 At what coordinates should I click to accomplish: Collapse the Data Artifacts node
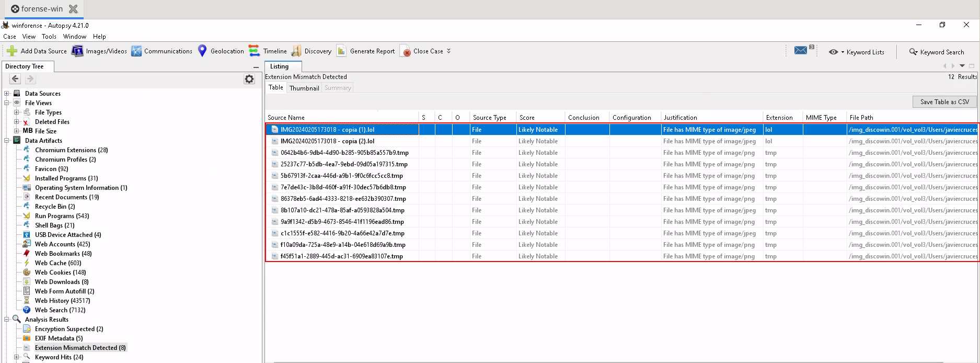(7, 141)
